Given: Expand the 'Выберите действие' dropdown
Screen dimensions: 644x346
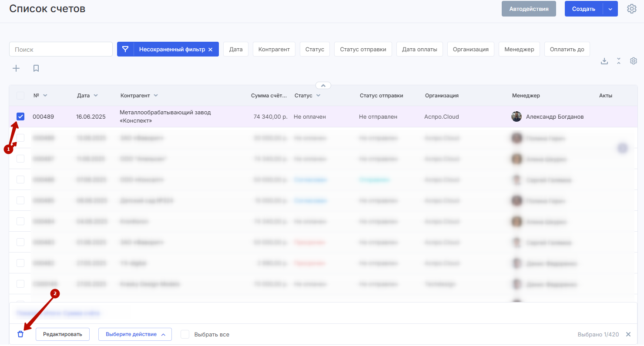Looking at the screenshot, I should pyautogui.click(x=135, y=334).
